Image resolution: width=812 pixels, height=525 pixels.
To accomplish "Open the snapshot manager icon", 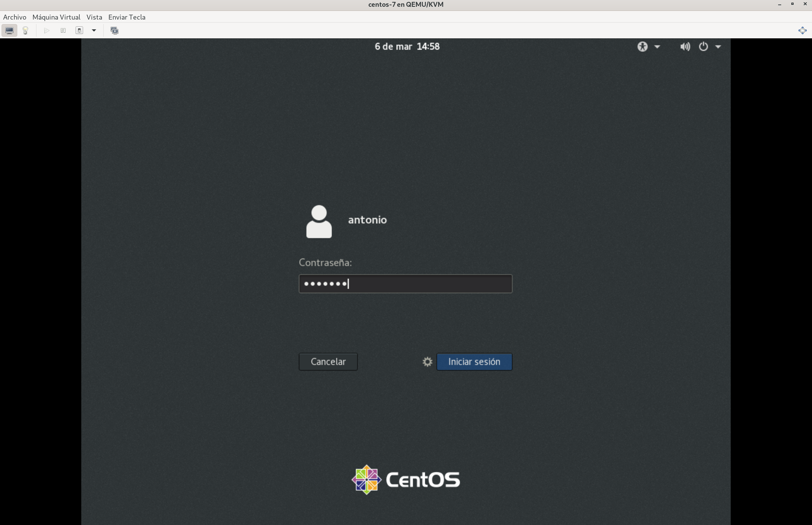I will [114, 30].
